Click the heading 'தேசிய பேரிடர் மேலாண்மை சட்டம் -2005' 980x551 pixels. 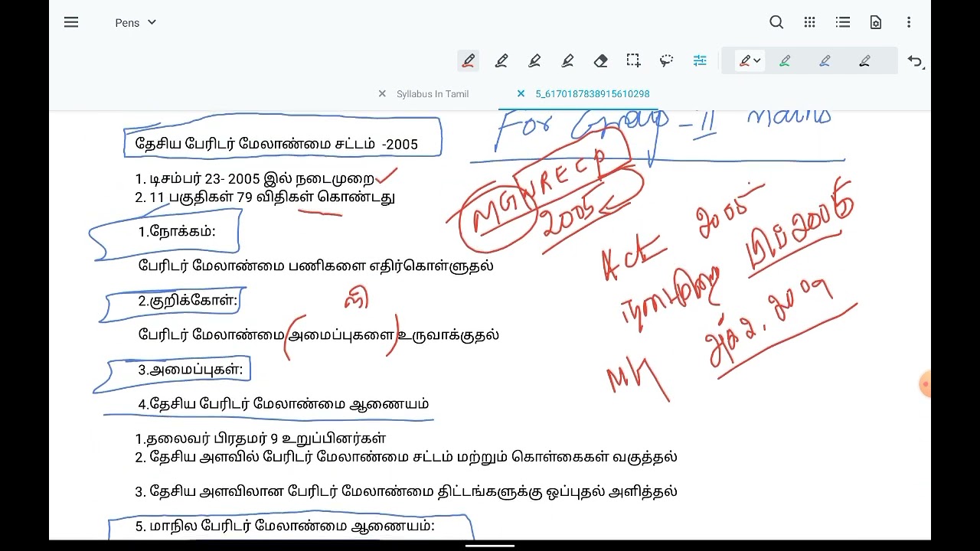click(276, 144)
